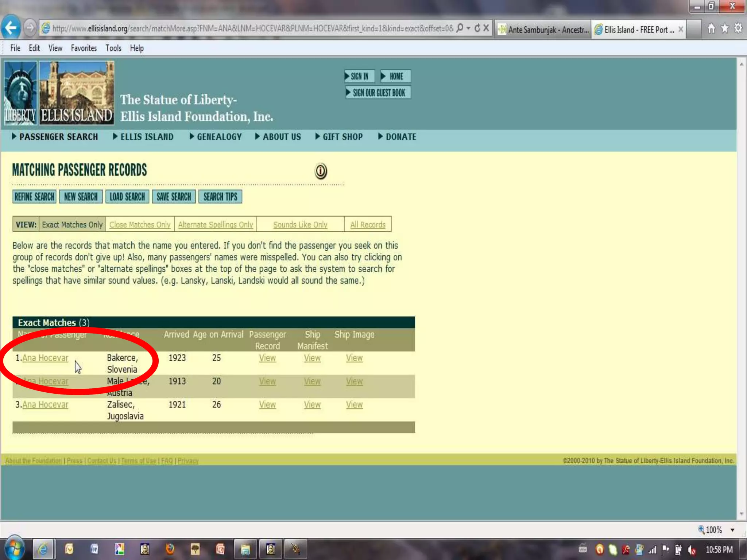747x560 pixels.
Task: Click the info icon beside Matching Passenger Records
Action: coord(321,171)
